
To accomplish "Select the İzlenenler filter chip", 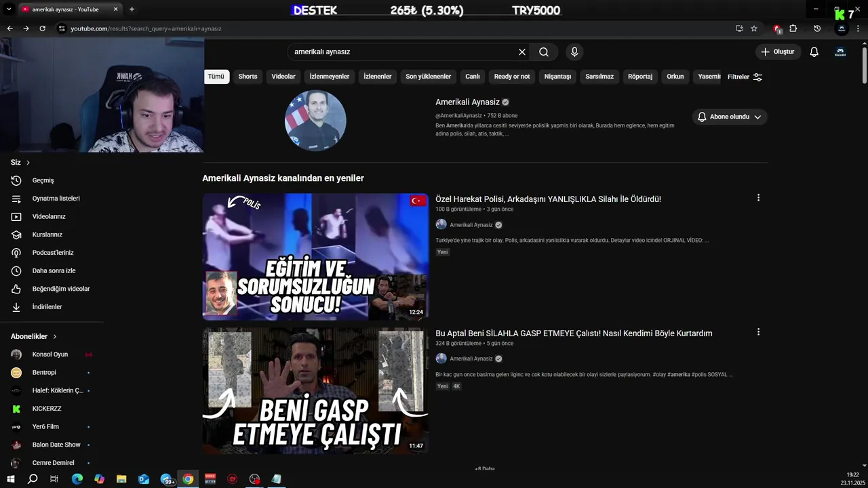I will 378,77.
